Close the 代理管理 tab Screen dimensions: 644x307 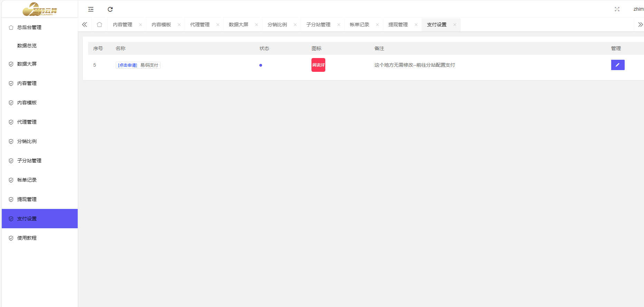(218, 25)
